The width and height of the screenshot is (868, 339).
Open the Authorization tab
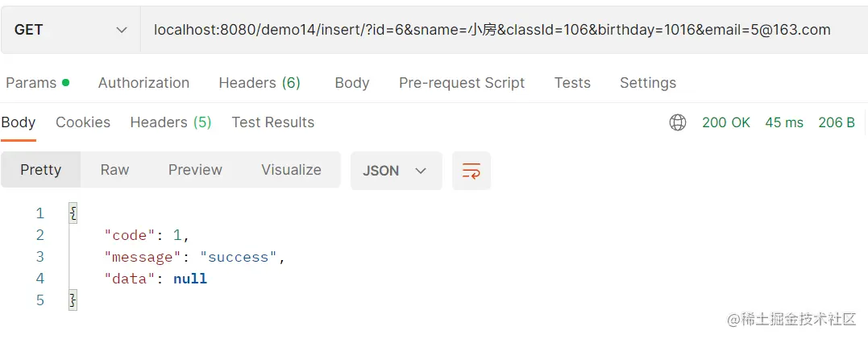point(143,83)
